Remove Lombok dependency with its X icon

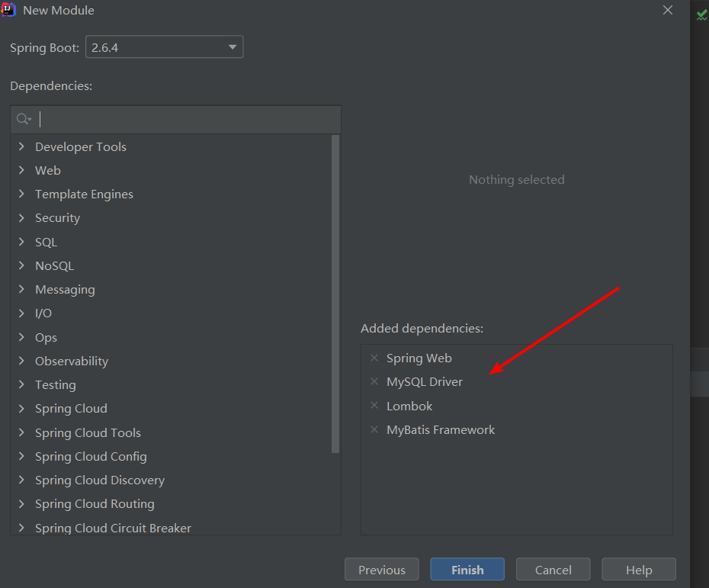pos(374,406)
